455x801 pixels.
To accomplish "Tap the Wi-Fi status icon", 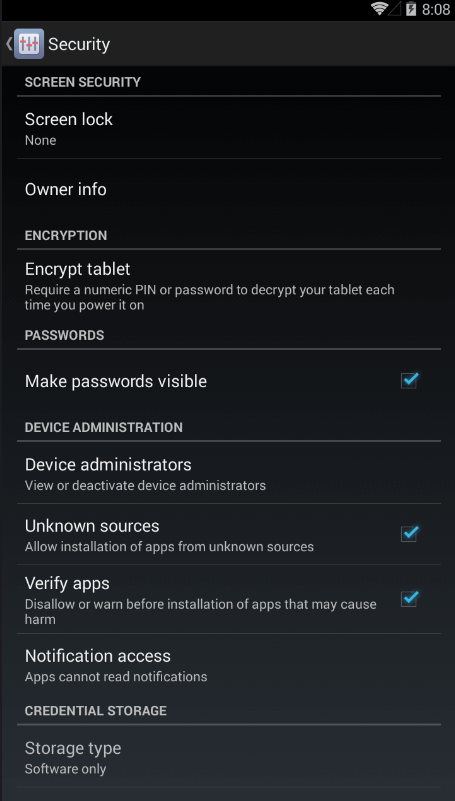I will (x=379, y=9).
